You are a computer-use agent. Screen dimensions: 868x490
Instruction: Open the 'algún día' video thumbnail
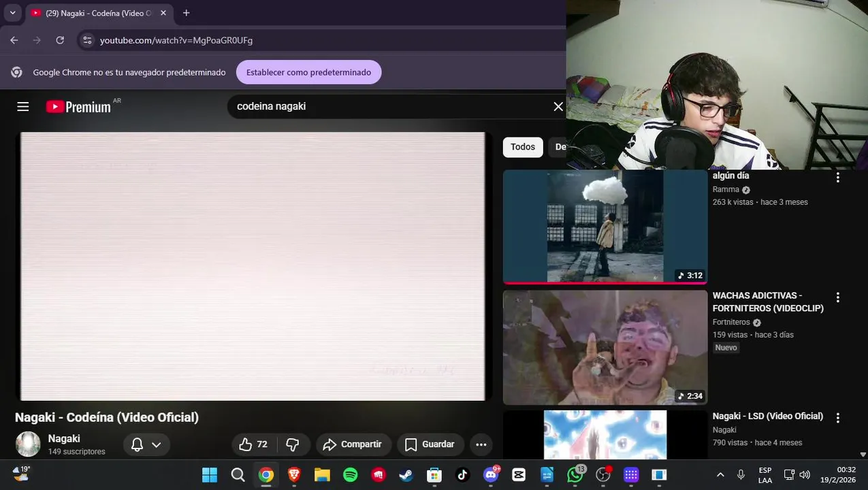[x=605, y=227]
